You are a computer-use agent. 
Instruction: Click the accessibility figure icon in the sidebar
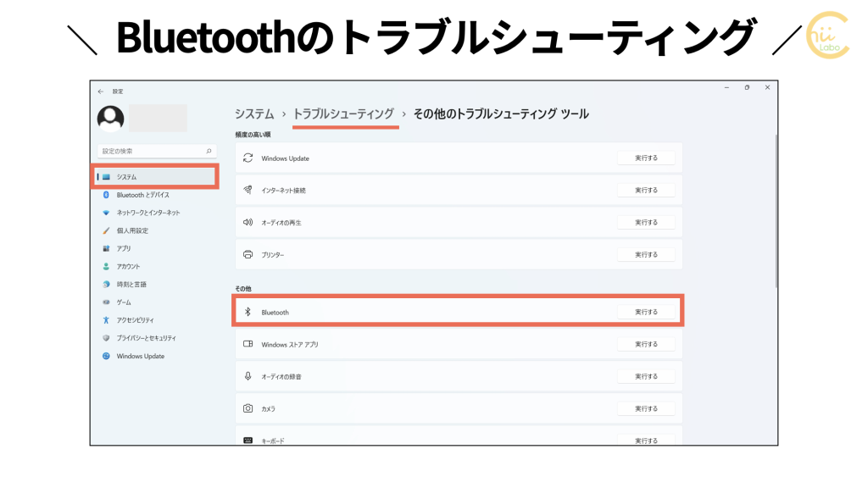tap(106, 319)
